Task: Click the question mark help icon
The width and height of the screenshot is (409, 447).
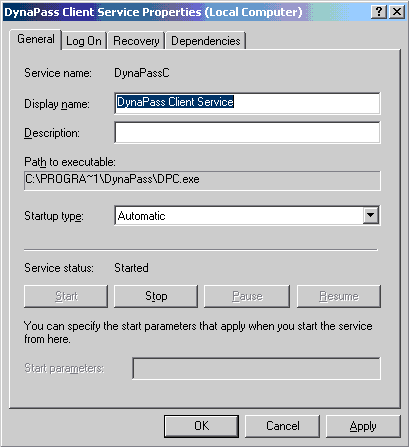Action: click(x=379, y=12)
